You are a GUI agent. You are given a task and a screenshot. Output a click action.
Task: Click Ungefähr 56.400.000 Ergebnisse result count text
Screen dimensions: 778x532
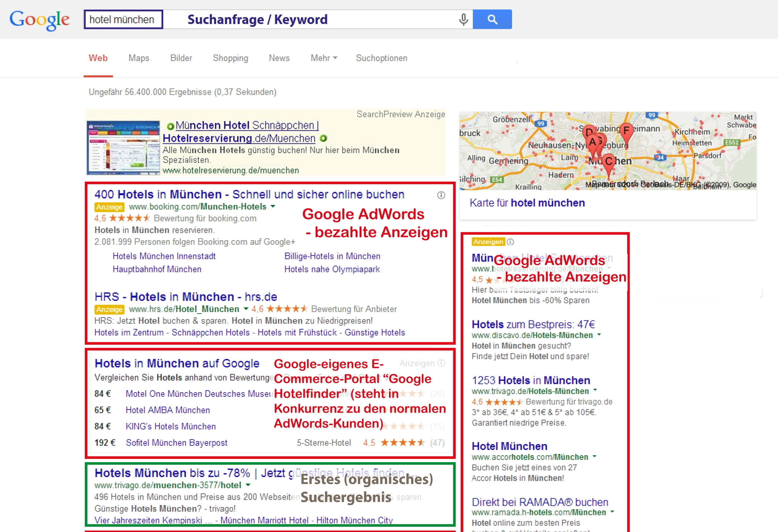[x=182, y=92]
